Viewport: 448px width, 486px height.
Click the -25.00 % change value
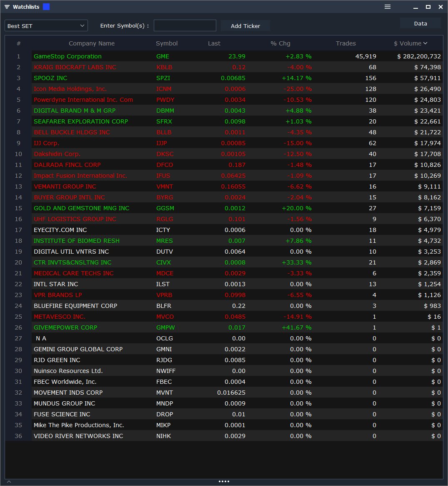[298, 89]
